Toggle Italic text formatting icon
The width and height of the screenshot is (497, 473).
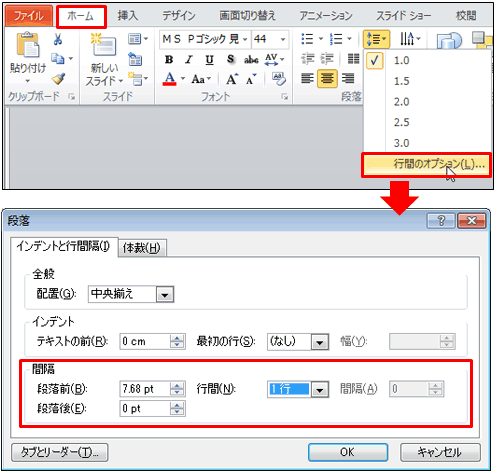189,60
